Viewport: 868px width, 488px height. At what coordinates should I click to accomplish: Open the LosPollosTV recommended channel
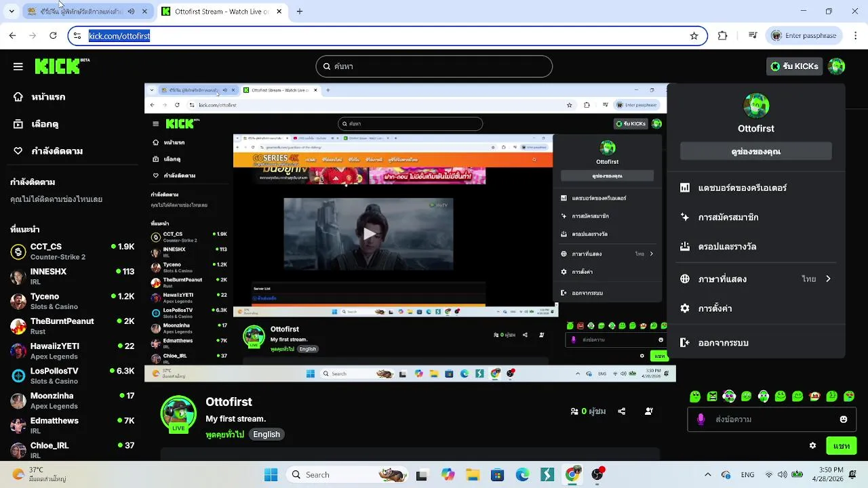point(73,376)
